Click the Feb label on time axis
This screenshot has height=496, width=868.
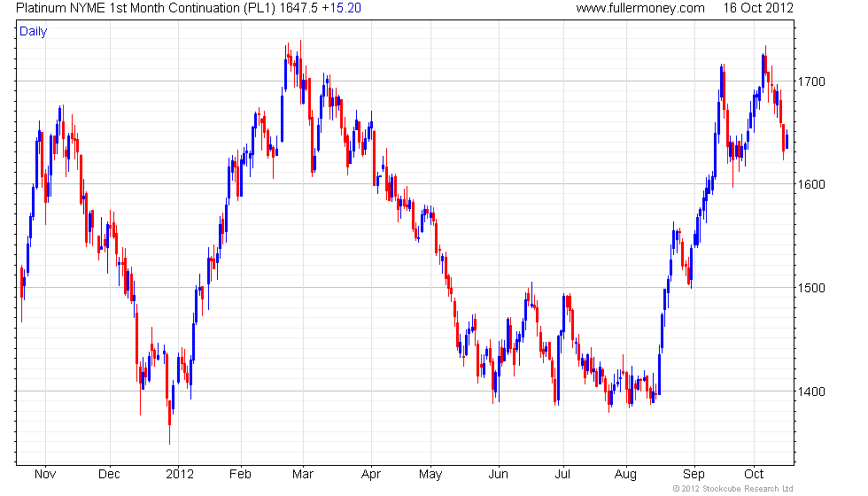(x=240, y=475)
